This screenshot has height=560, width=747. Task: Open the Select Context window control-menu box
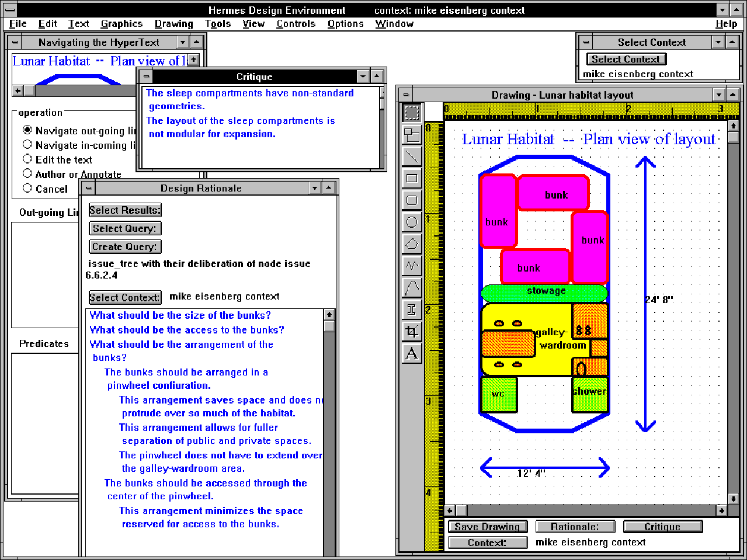point(586,42)
